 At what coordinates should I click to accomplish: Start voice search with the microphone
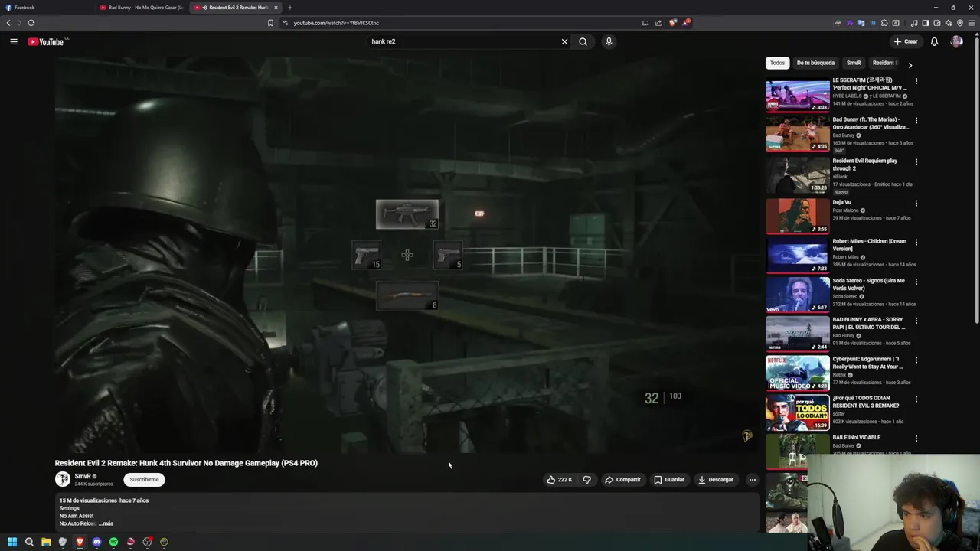609,41
